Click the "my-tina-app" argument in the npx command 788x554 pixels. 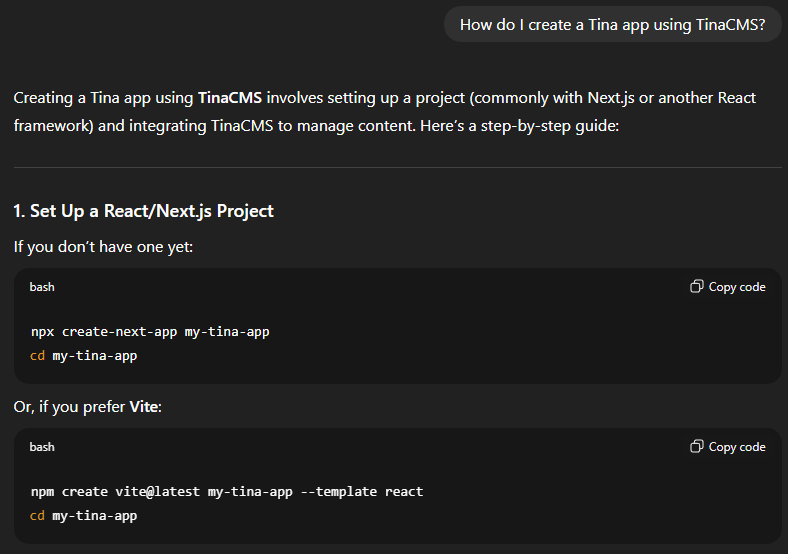tap(227, 331)
